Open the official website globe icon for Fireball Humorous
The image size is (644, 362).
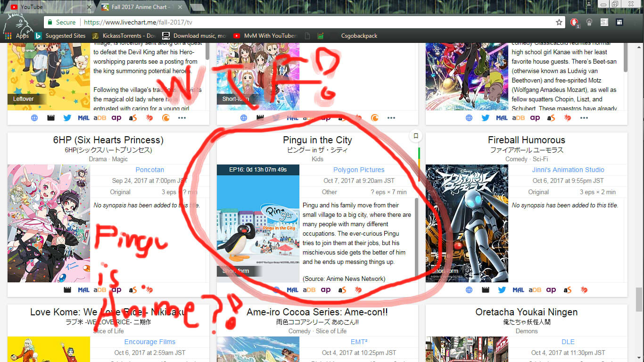coord(469,290)
